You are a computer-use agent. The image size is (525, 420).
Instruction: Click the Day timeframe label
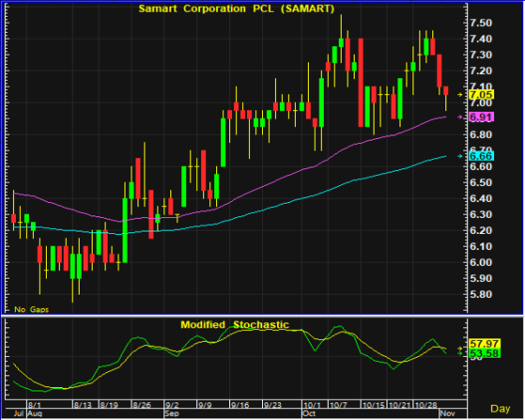pos(501,409)
